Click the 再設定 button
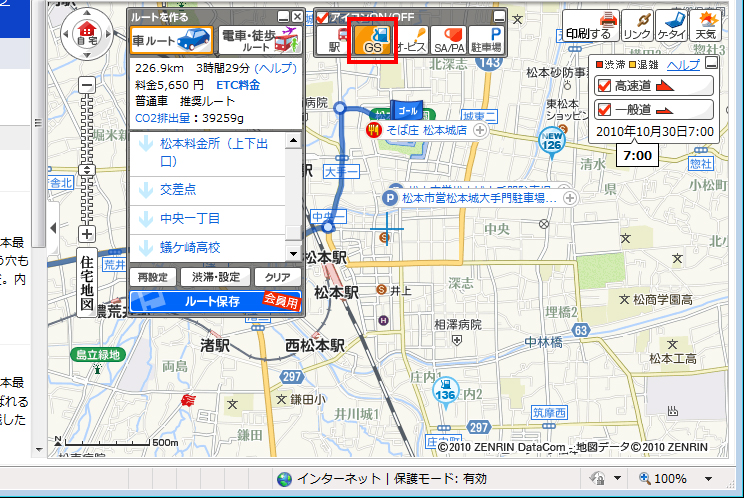Screen dimensions: 744x498 point(153,277)
